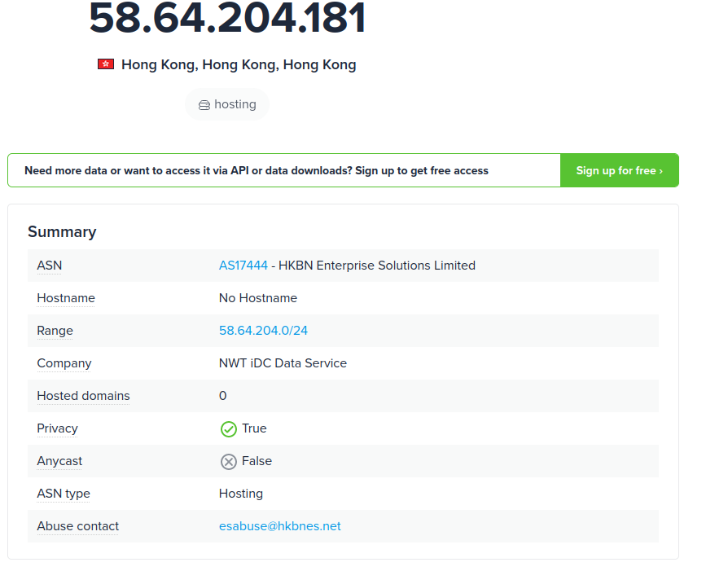Click the Summary section heading
Screen dimensions: 728x571
pos(62,232)
